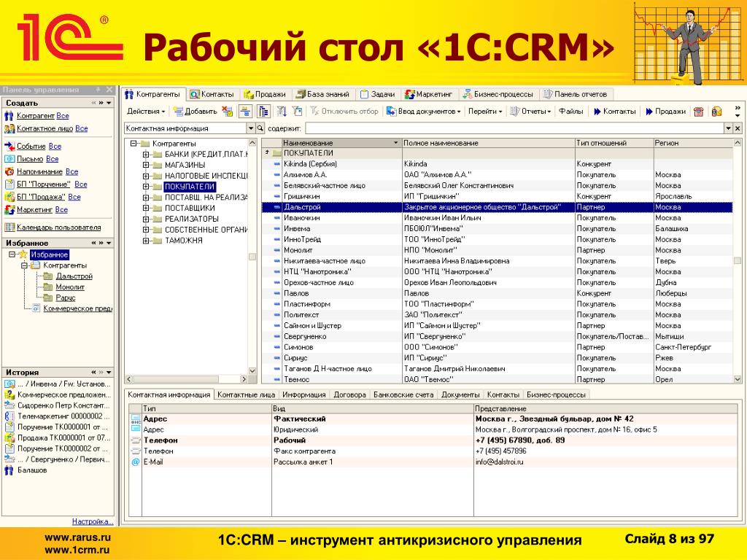Click the Контакты arrow toolbar button

coord(614,112)
